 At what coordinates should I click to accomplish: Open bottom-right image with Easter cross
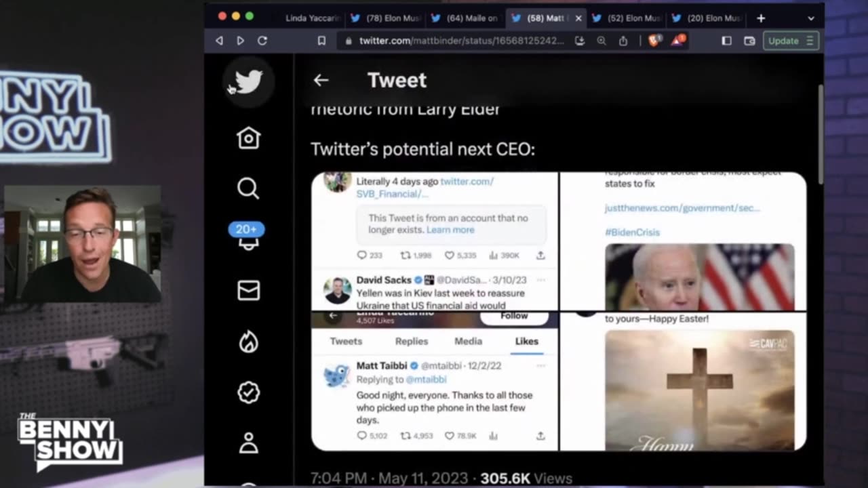point(683,382)
